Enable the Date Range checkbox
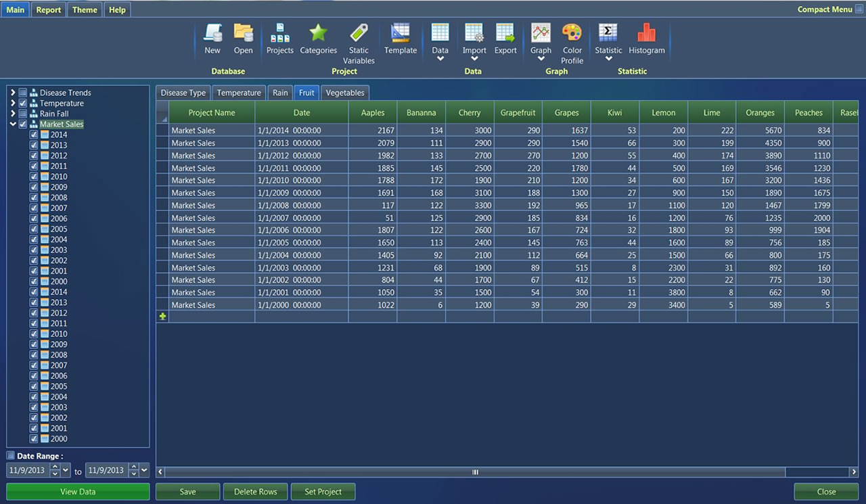866x504 pixels. (11, 456)
